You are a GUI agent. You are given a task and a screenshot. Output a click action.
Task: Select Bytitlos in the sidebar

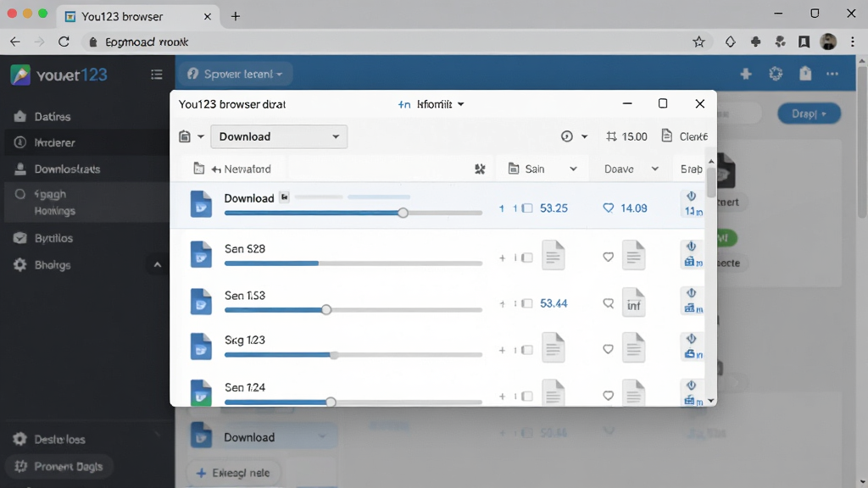pos(53,238)
